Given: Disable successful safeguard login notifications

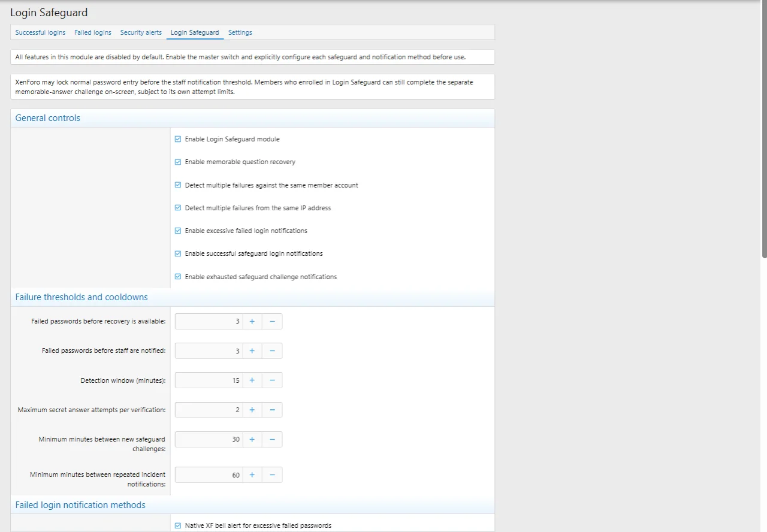Looking at the screenshot, I should [178, 253].
